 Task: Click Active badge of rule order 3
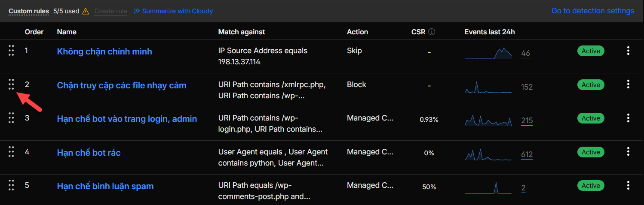point(590,118)
